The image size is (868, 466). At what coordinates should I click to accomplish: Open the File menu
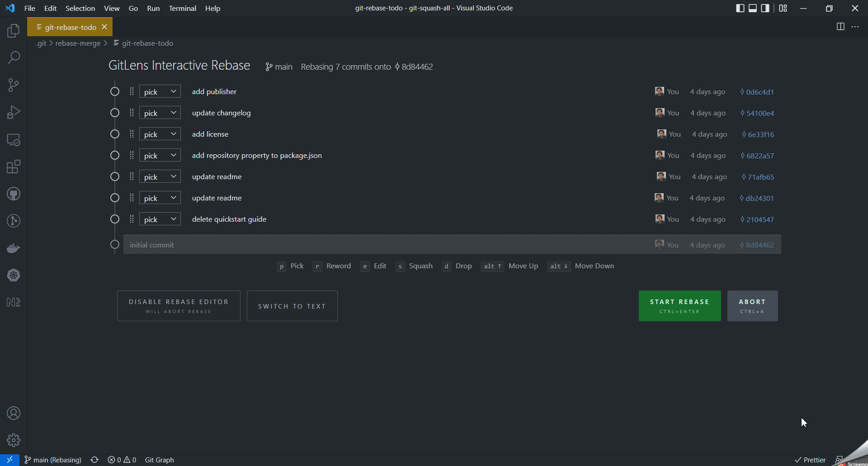coord(29,8)
